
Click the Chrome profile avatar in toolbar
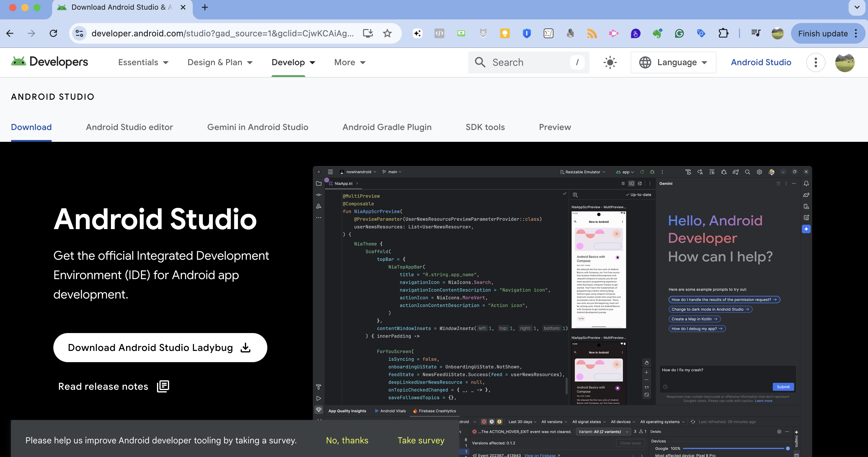coord(777,33)
